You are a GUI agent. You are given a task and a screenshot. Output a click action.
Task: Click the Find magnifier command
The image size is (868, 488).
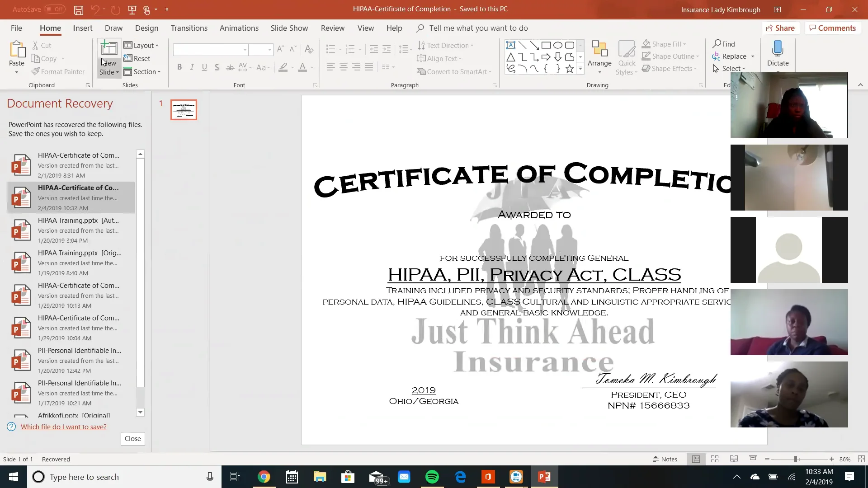724,44
